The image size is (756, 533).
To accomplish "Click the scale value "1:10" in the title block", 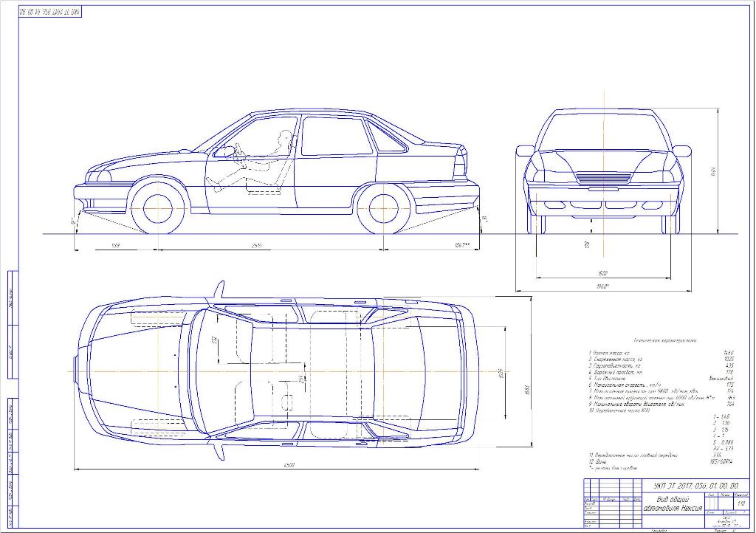I will click(741, 503).
